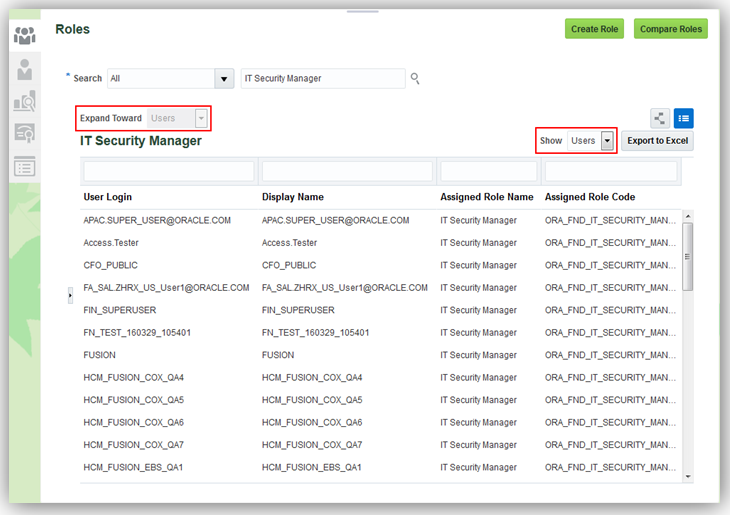Select FUSION user login cell

(99, 355)
